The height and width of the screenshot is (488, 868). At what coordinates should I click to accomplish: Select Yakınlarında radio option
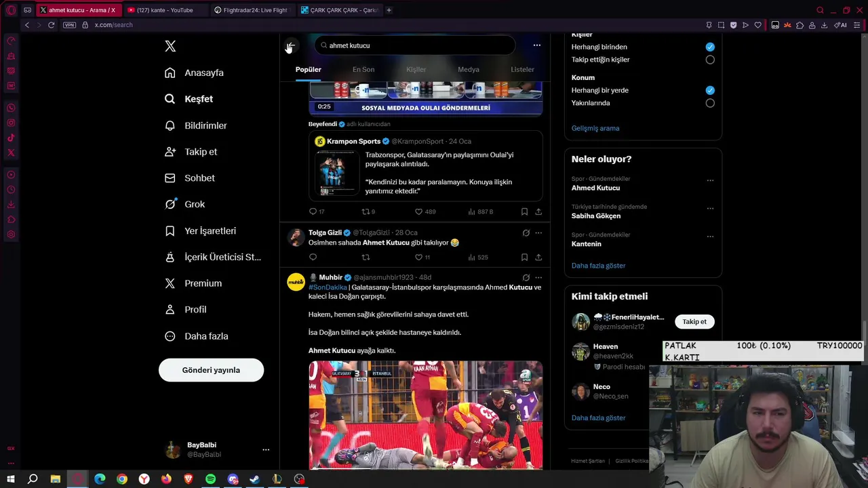[710, 103]
